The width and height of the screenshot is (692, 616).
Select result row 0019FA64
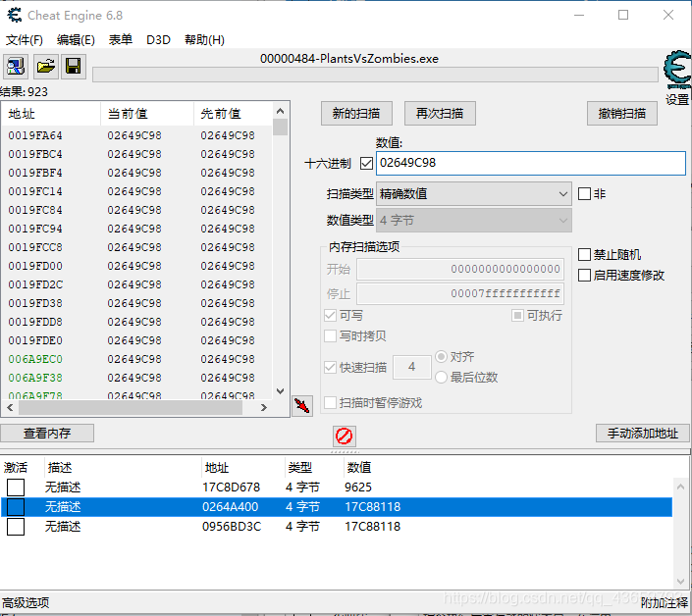coord(136,135)
